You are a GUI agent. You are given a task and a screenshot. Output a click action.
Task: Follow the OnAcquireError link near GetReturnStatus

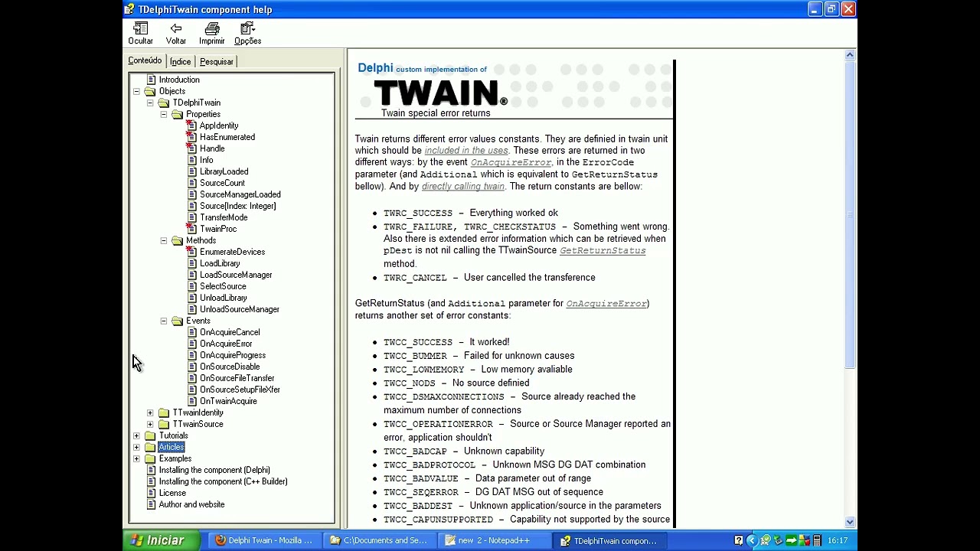(606, 304)
